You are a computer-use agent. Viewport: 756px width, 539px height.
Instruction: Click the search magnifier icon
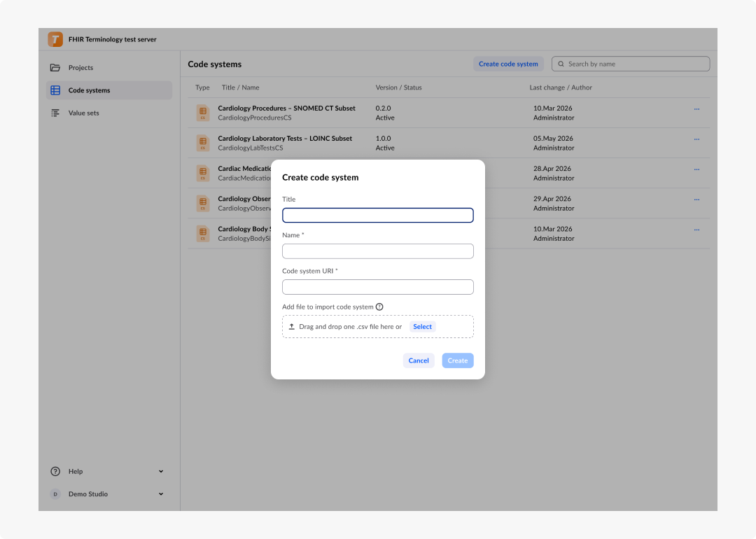tap(561, 64)
